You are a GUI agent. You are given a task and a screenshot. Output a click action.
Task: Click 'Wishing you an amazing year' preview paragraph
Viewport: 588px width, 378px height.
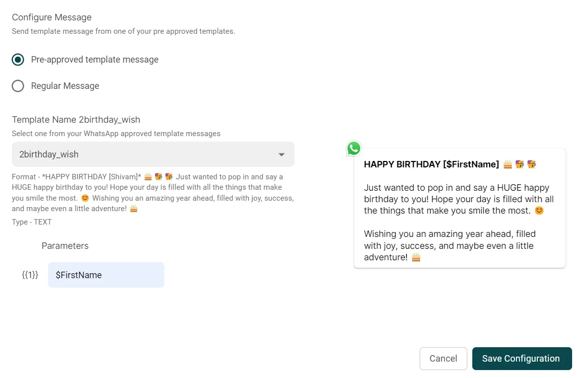449,245
